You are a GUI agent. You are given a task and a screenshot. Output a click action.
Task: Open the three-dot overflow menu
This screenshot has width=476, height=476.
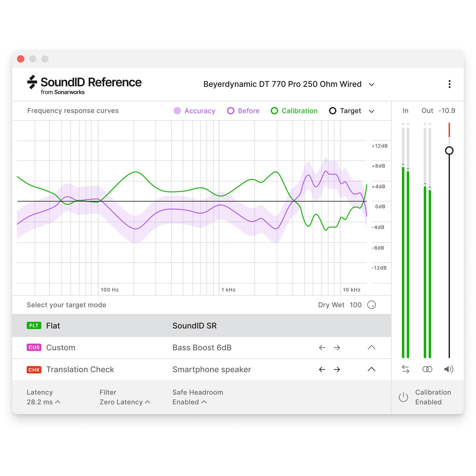(450, 84)
